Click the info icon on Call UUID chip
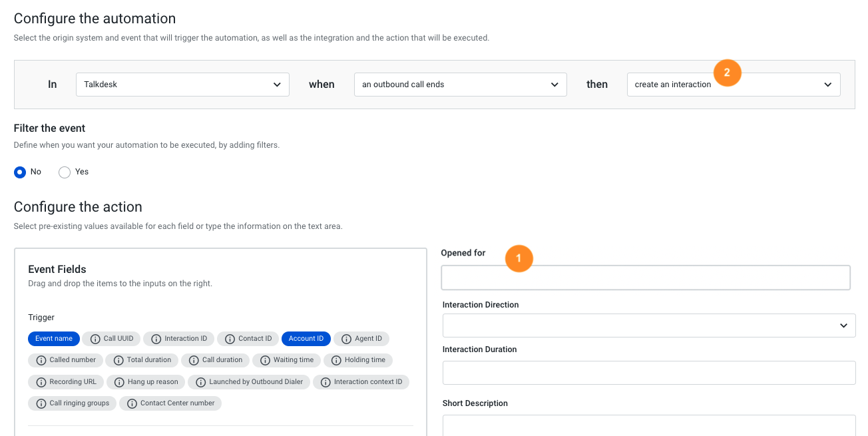The width and height of the screenshot is (868, 436). [x=95, y=339]
